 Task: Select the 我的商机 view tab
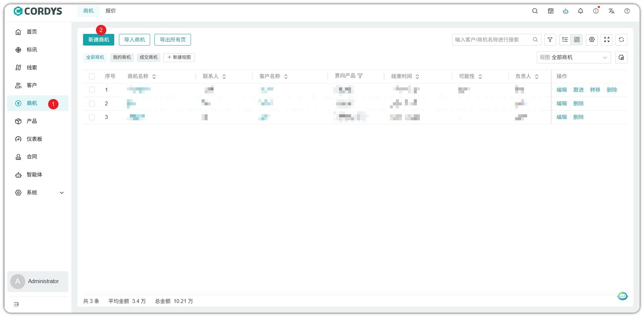pyautogui.click(x=122, y=57)
